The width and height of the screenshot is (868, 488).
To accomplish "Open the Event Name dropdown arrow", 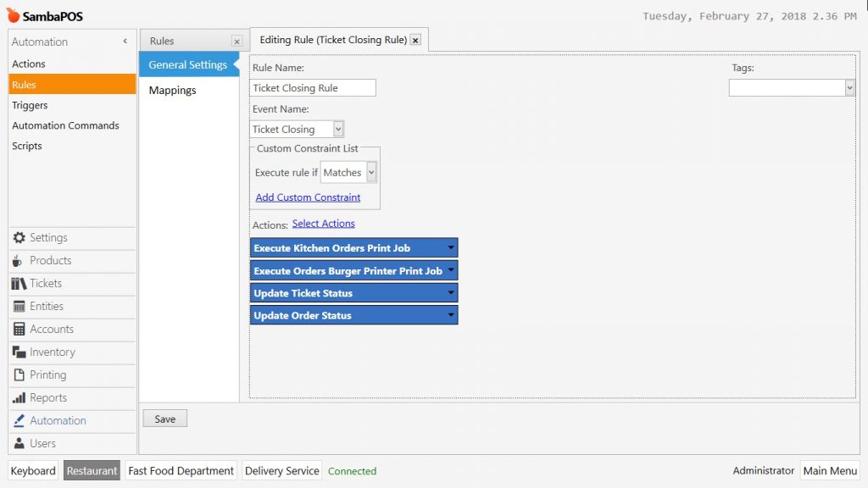I will 338,129.
